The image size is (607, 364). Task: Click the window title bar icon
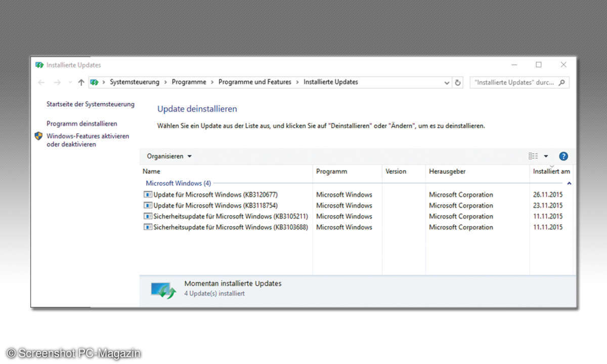pyautogui.click(x=39, y=65)
